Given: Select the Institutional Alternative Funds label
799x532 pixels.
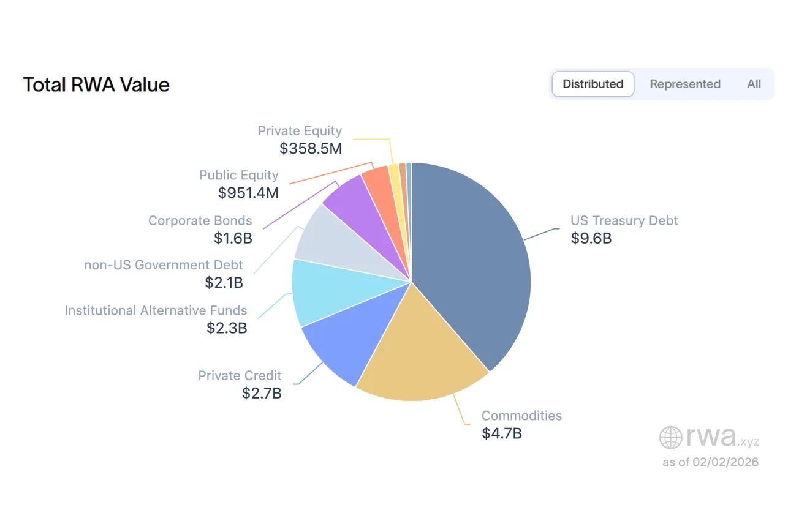Looking at the screenshot, I should tap(156, 318).
